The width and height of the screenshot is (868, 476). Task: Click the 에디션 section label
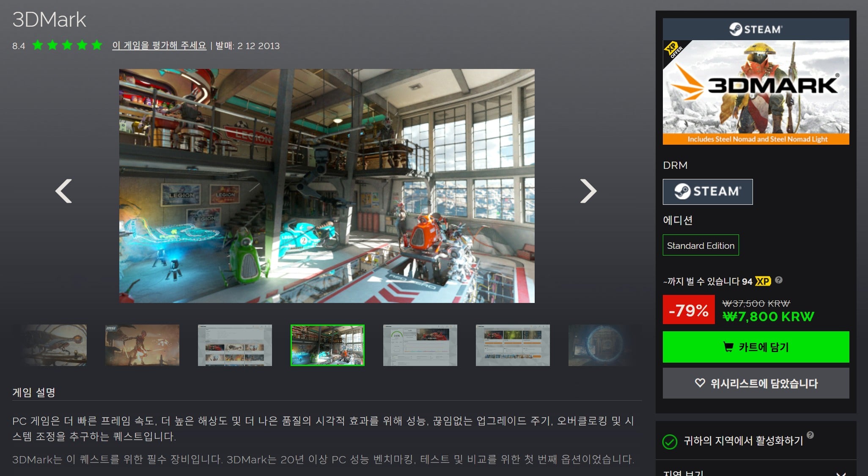(x=678, y=220)
